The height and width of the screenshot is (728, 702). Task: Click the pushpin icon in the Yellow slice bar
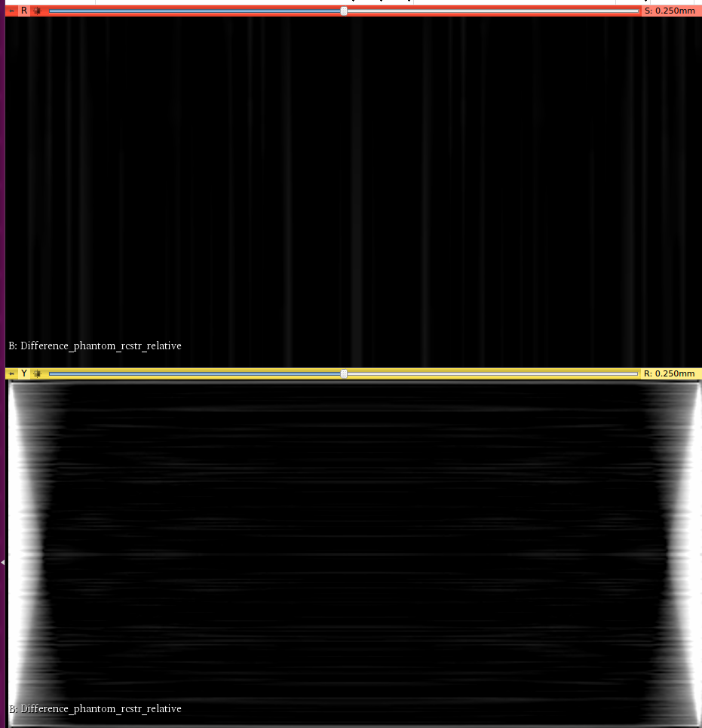[x=11, y=373]
